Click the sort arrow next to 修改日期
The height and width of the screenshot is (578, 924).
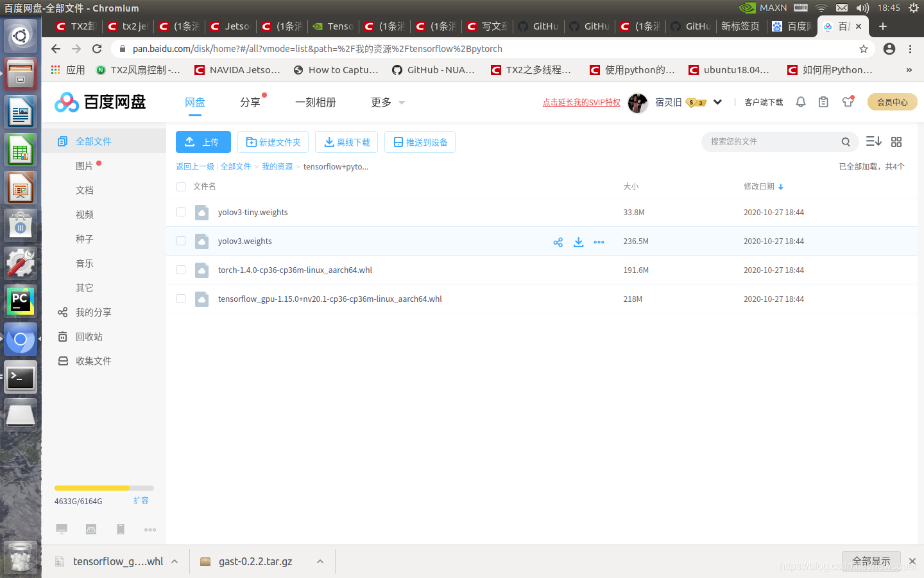(781, 187)
